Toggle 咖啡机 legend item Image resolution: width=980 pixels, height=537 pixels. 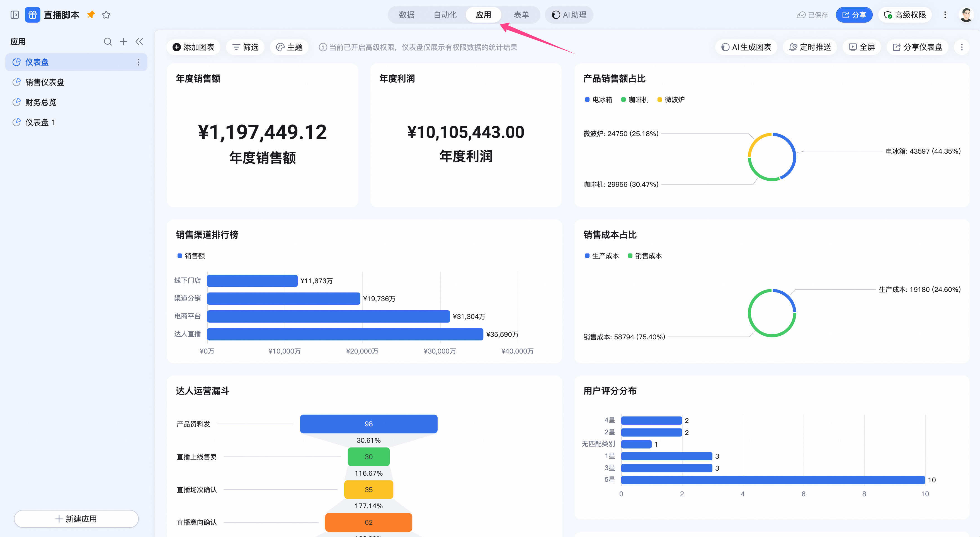[635, 100]
